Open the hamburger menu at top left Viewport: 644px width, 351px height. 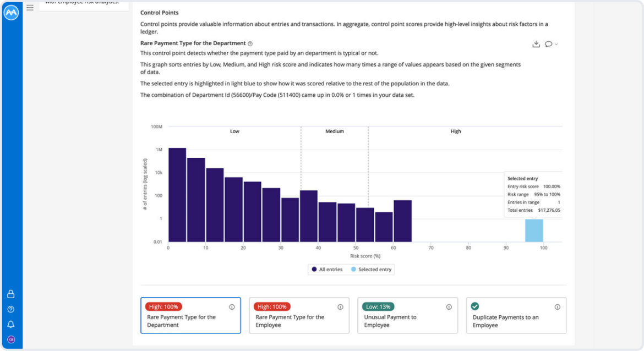point(30,8)
